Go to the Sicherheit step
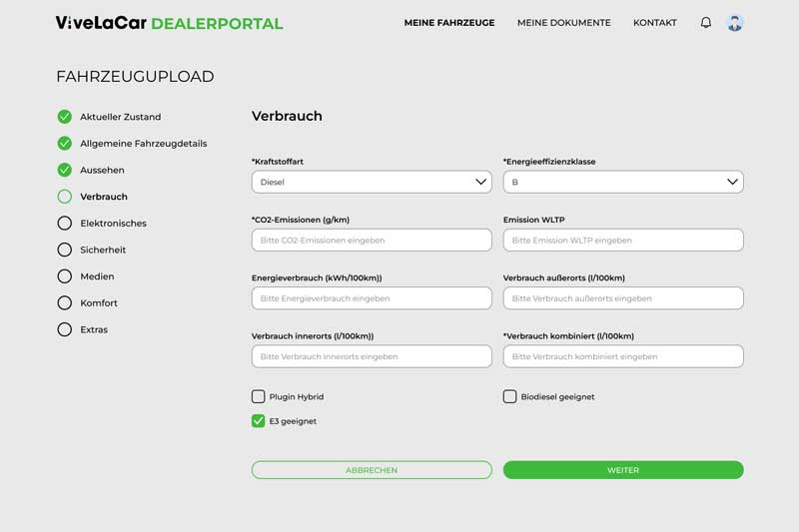 tap(103, 250)
